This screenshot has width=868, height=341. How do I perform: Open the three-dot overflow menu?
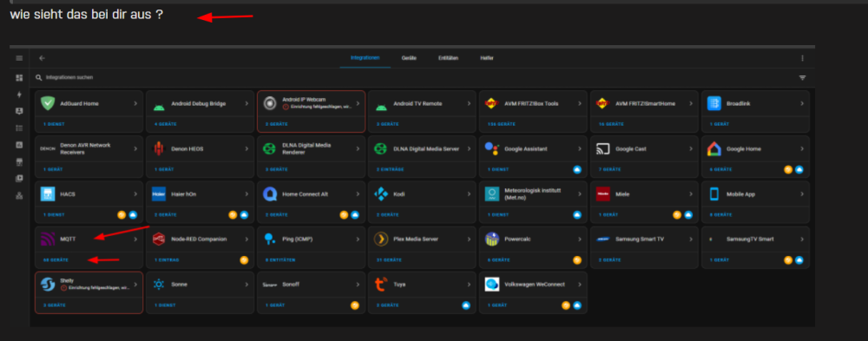(x=802, y=58)
